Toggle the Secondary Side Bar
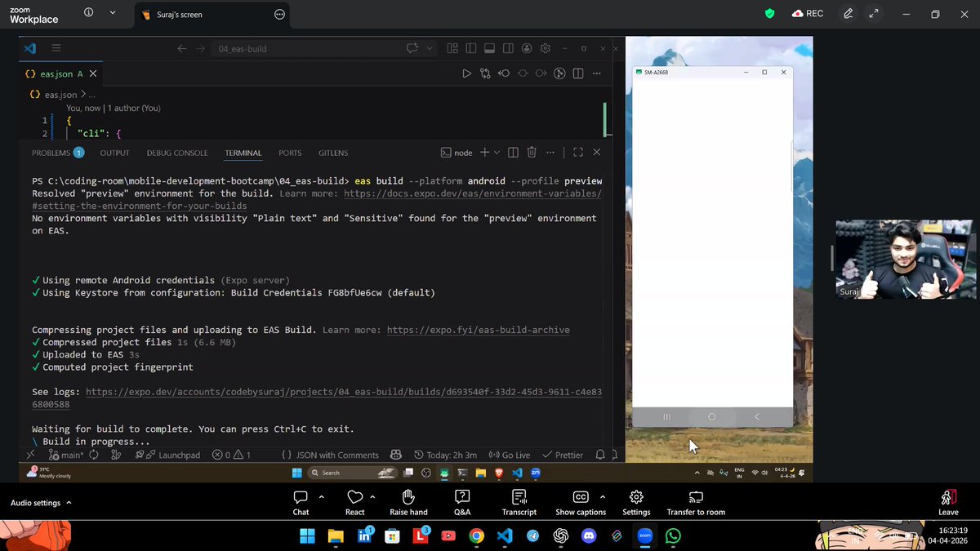The width and height of the screenshot is (980, 551). (x=508, y=48)
